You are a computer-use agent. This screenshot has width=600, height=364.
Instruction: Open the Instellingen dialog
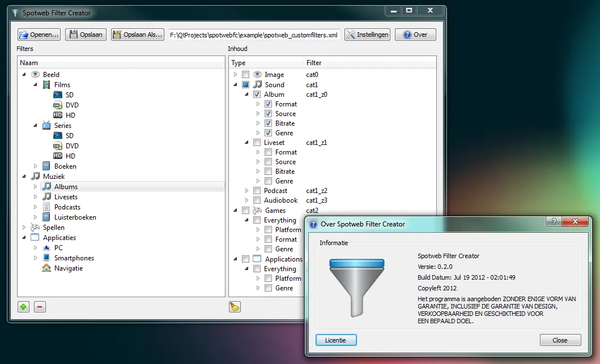pyautogui.click(x=367, y=34)
